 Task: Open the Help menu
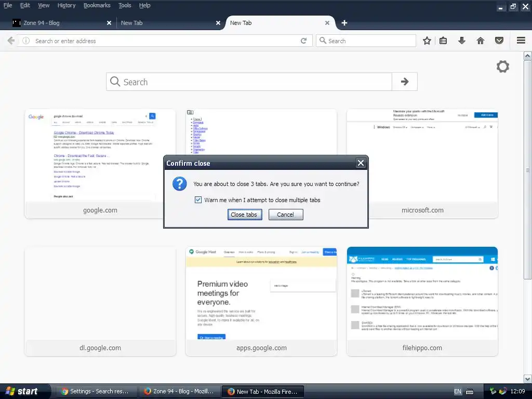click(145, 5)
